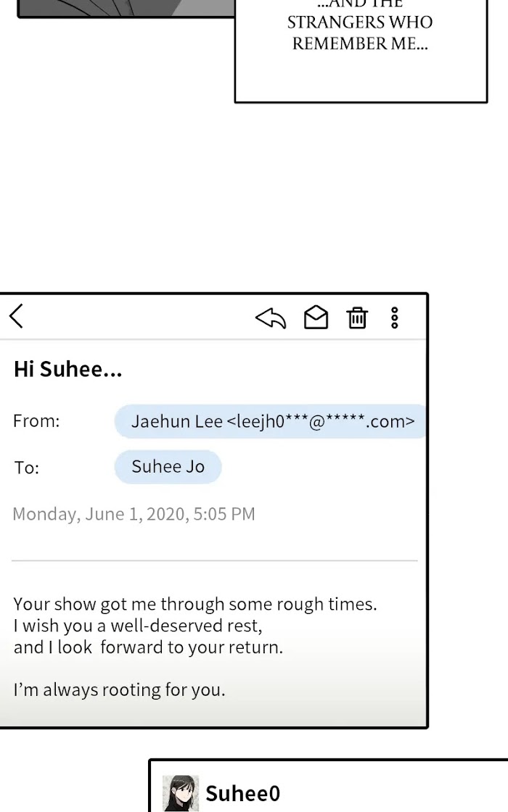Open the three-dot more options menu
Viewport: 508px width, 812px height.
(395, 318)
